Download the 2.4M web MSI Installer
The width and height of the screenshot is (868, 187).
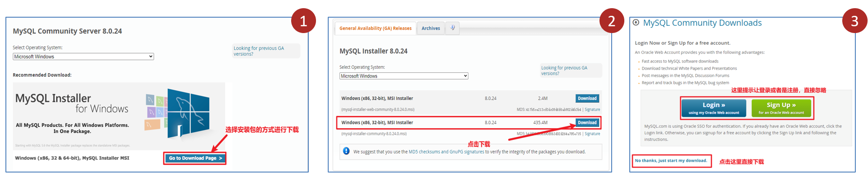tap(587, 98)
